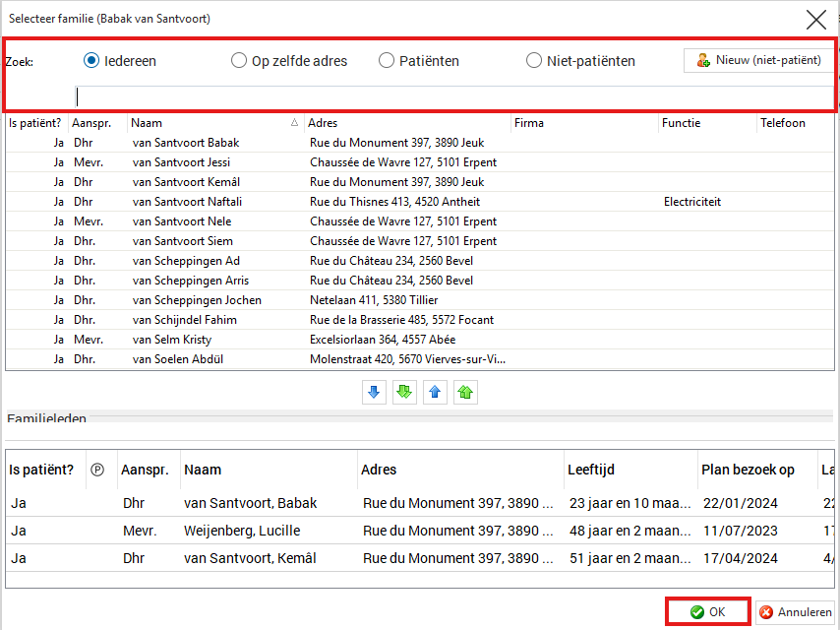The height and width of the screenshot is (630, 840).
Task: Close the Selecteer familie dialog
Action: pyautogui.click(x=815, y=19)
